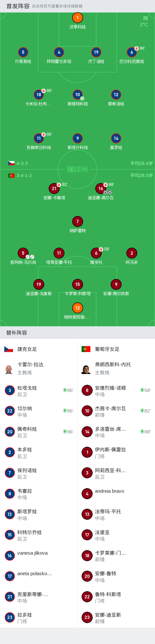The image size is (155, 644).
Task: Click the Czech flag next to 4-3-3
Action: click(11, 163)
